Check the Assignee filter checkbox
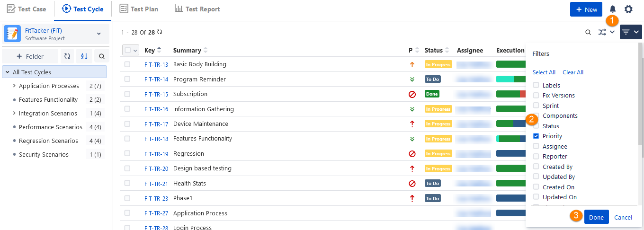 (536, 146)
